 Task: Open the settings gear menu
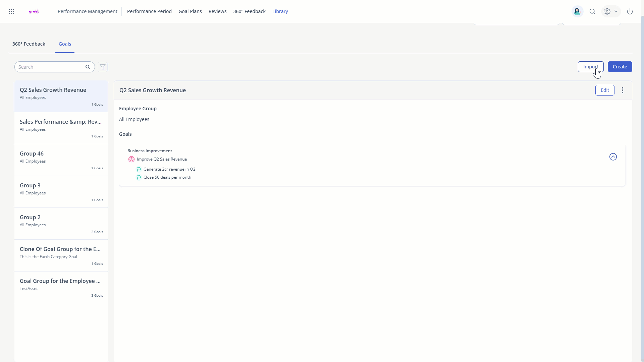point(607,11)
